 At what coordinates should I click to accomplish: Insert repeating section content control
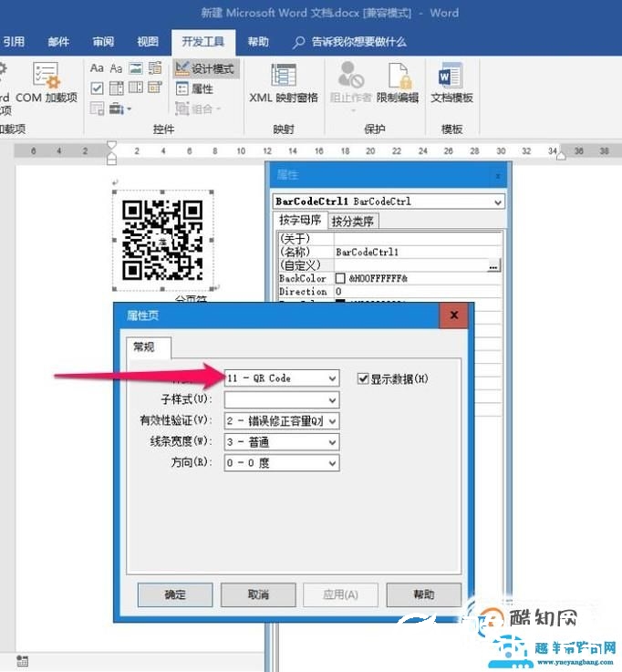[x=97, y=109]
